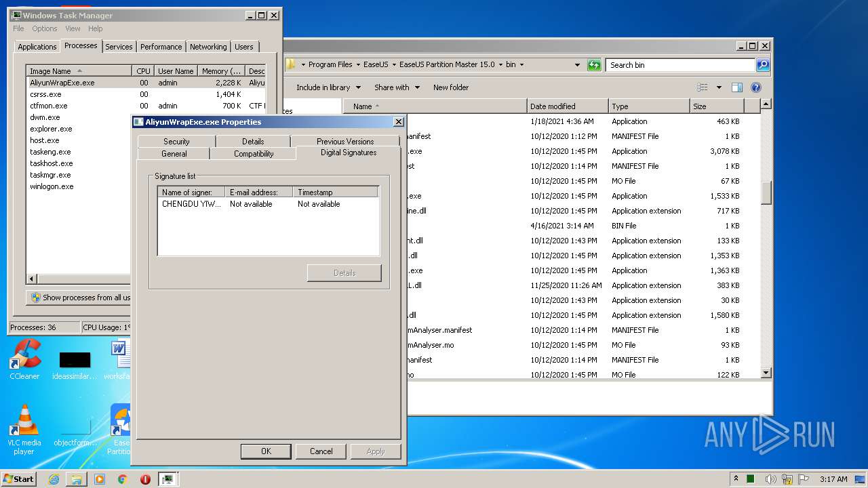This screenshot has width=868, height=488.
Task: Expand EaseUS Partition Master 15.0 breadcrumb arrow
Action: click(500, 65)
